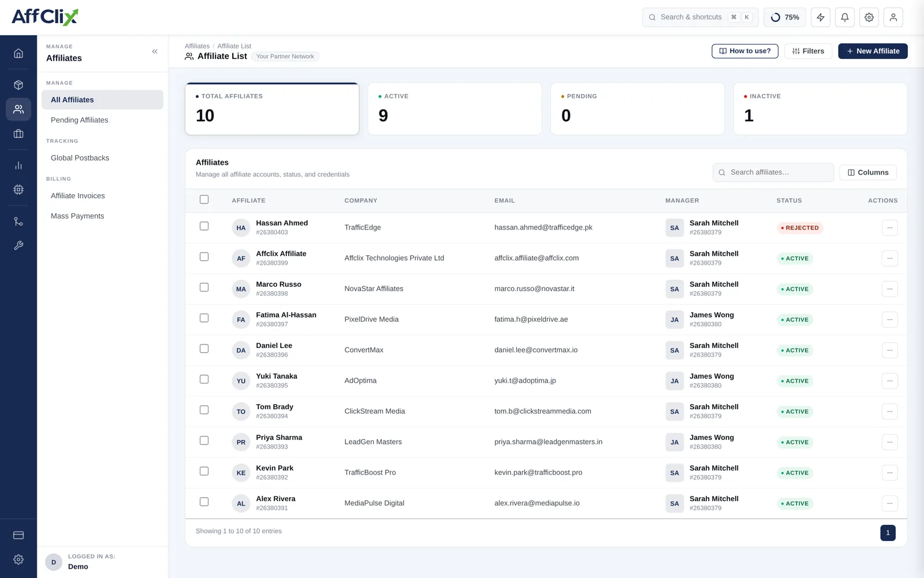
Task: Click the cube/offers icon in left rail
Action: click(x=18, y=85)
